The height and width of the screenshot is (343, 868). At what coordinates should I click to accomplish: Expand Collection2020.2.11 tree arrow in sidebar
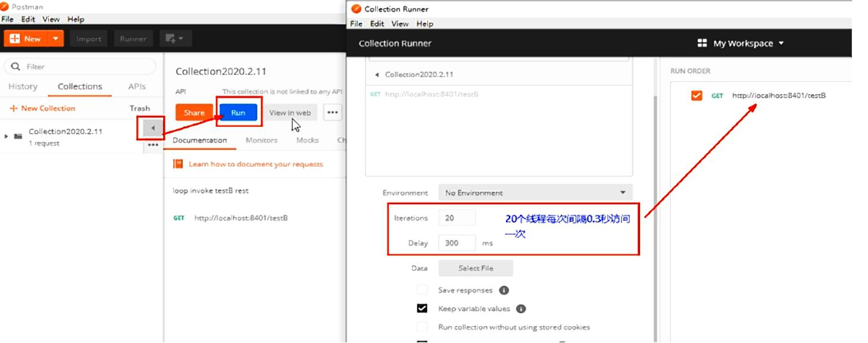(x=7, y=136)
